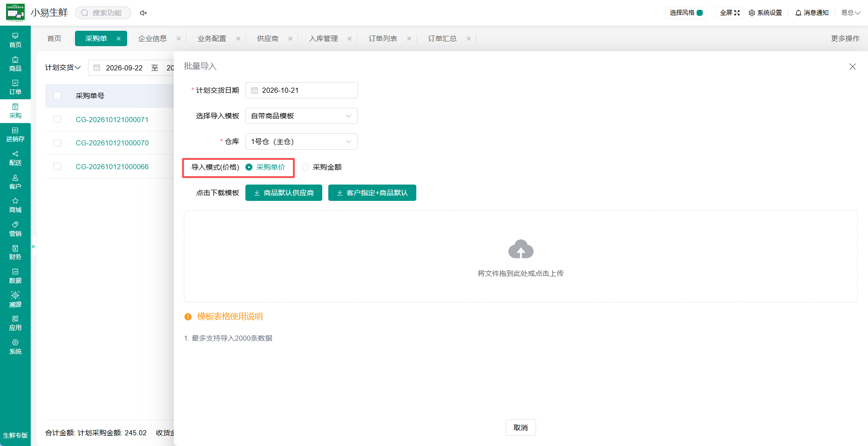Open the 仓库 dropdown showing 1号仓
Screen dimensions: 868x446
301,141
